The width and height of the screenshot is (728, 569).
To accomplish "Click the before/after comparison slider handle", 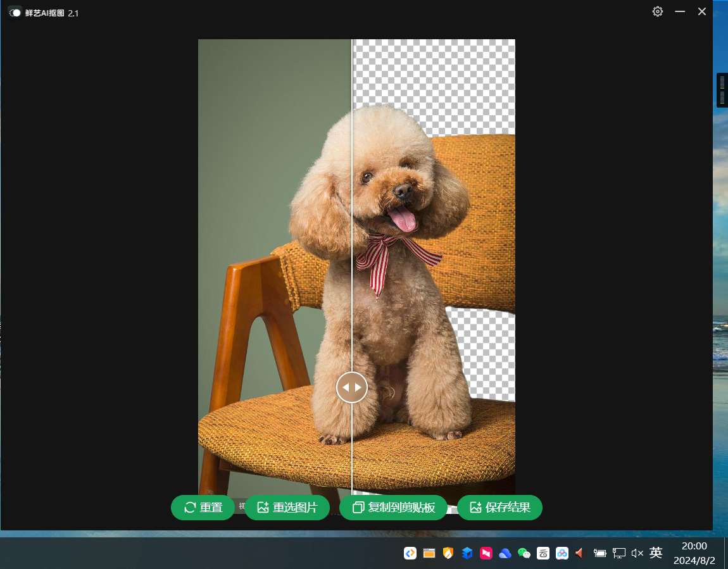I will click(x=352, y=387).
